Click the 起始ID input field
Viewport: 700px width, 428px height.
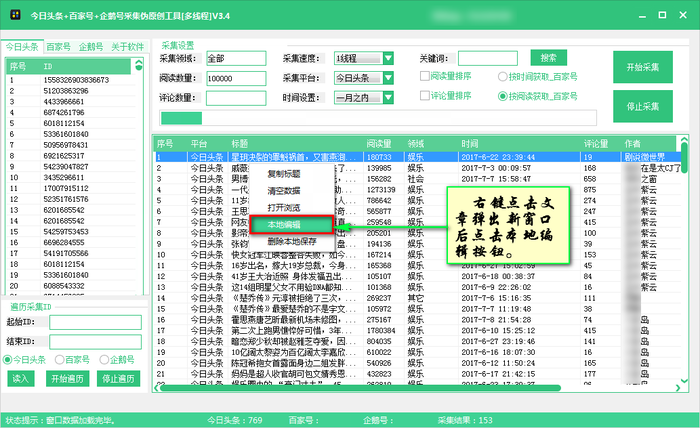[96, 322]
